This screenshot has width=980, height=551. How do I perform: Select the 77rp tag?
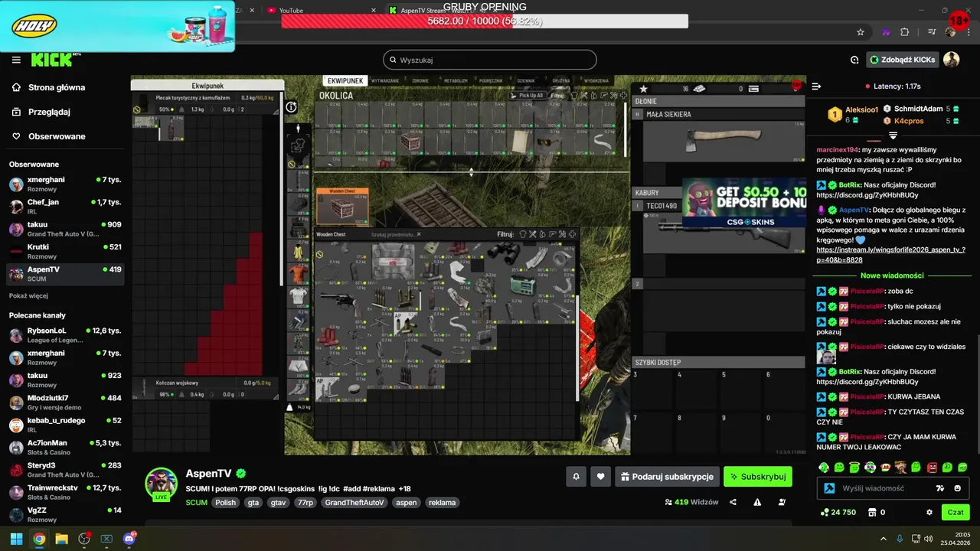click(305, 503)
